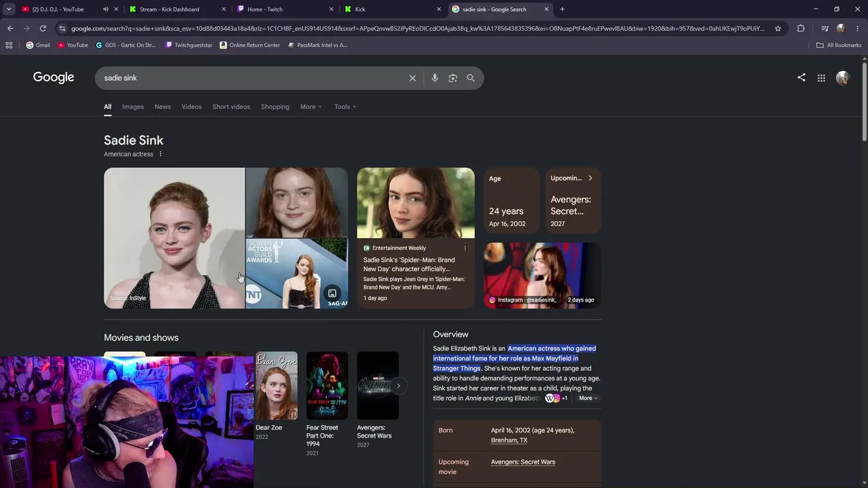Open the PassMark Intel vs A... bookmark

pos(317,45)
